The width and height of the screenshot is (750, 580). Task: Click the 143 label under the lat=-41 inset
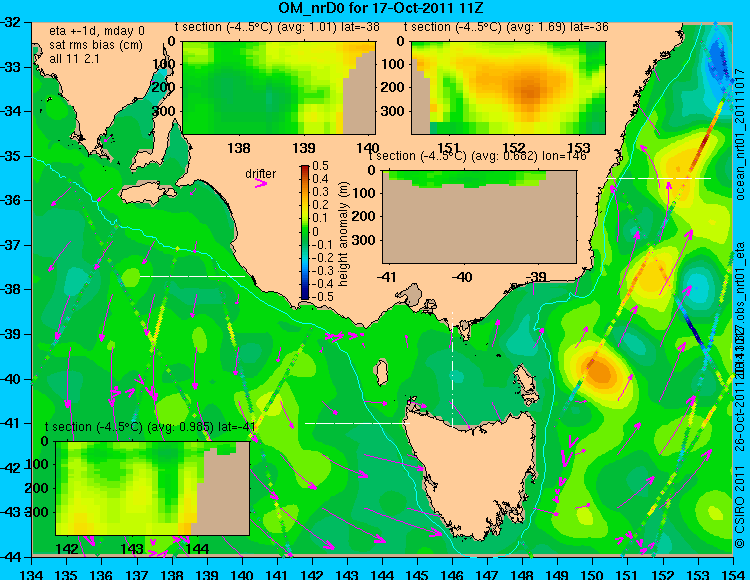tap(132, 548)
